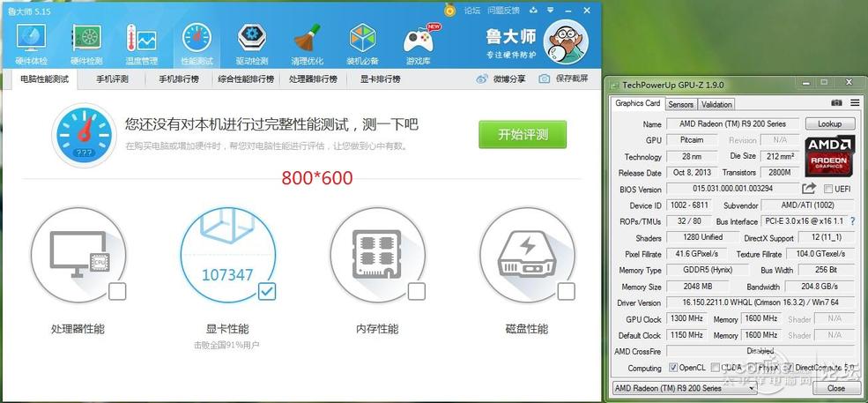Switch to 电脑性能测试 tab
Screen dimensions: 868x403
click(44, 79)
